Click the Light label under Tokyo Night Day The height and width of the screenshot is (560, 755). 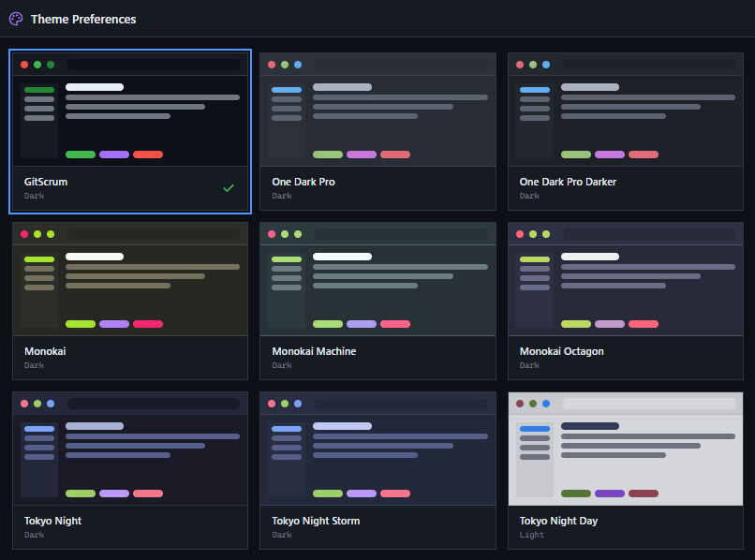531,534
